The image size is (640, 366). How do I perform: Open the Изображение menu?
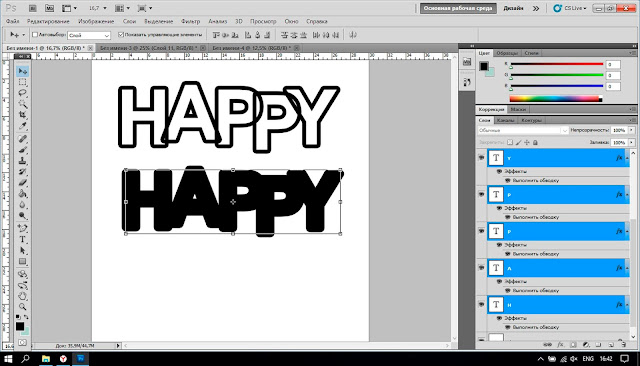coord(96,21)
